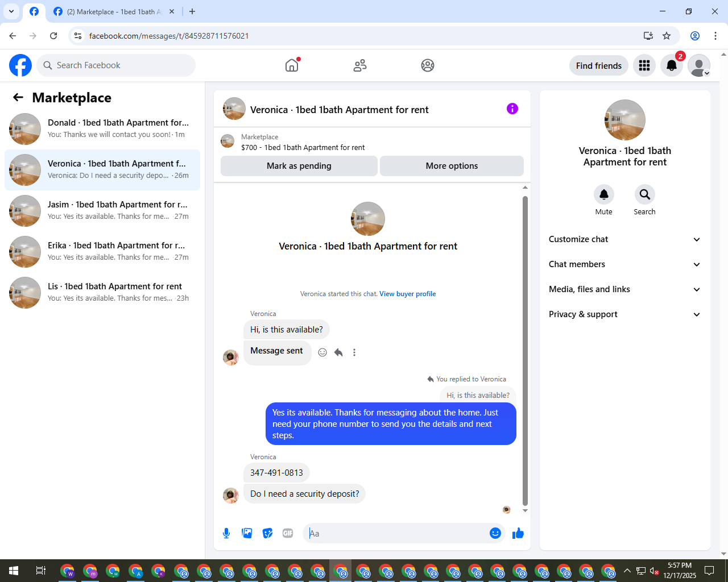728x582 pixels.
Task: Switch to the Marketplace 1bed 1bath tab
Action: coord(114,12)
